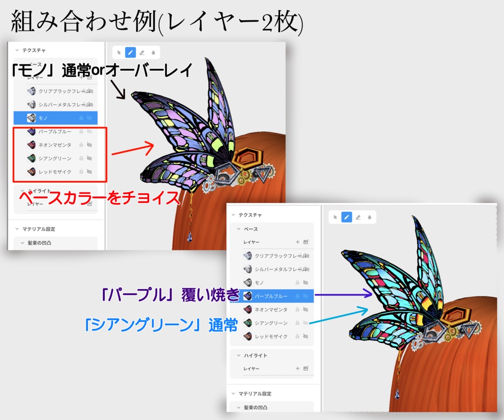Click the lock icon on the パープルブルー layer
This screenshot has height=420, width=504.
297,296
